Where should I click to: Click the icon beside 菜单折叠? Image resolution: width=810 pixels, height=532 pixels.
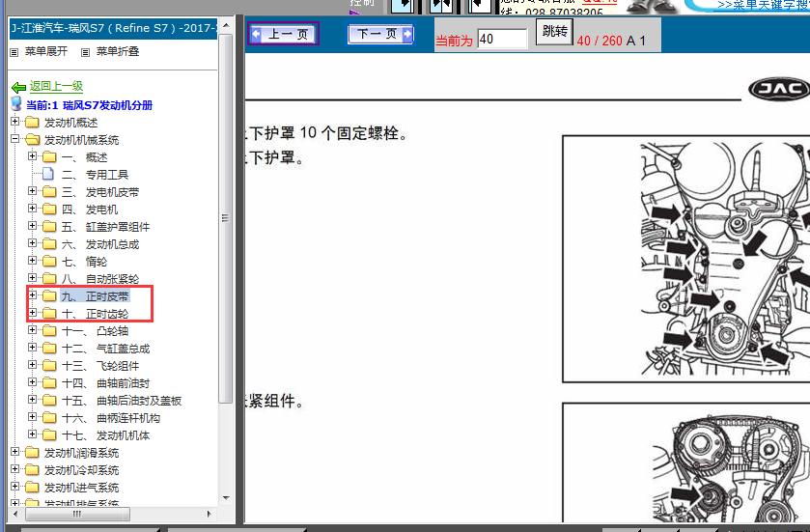click(x=86, y=52)
